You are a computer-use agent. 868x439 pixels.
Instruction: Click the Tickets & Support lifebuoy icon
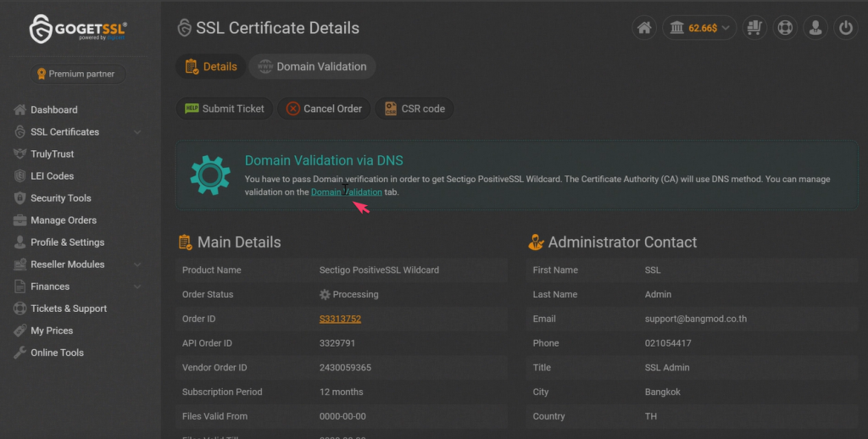coord(20,308)
